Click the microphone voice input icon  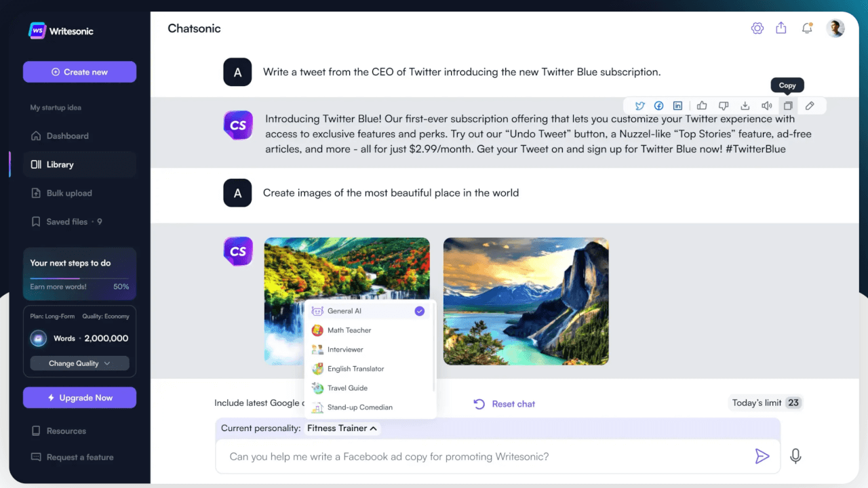point(796,456)
